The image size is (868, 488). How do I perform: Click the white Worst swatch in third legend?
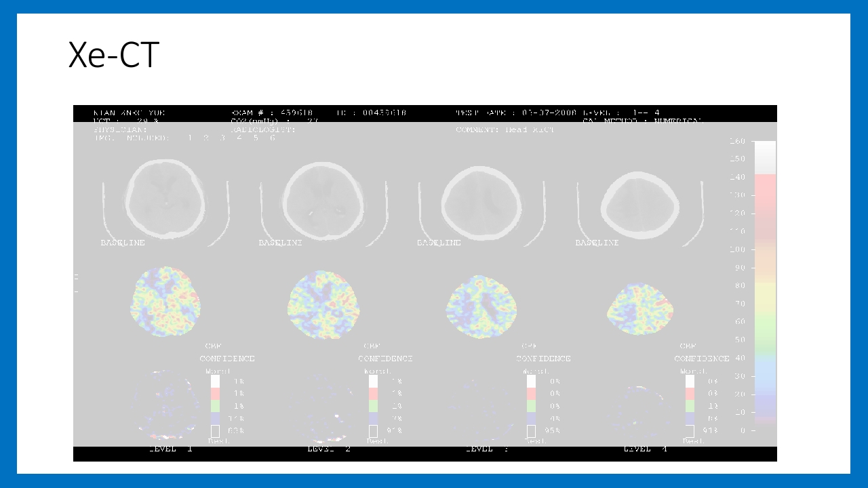[531, 382]
